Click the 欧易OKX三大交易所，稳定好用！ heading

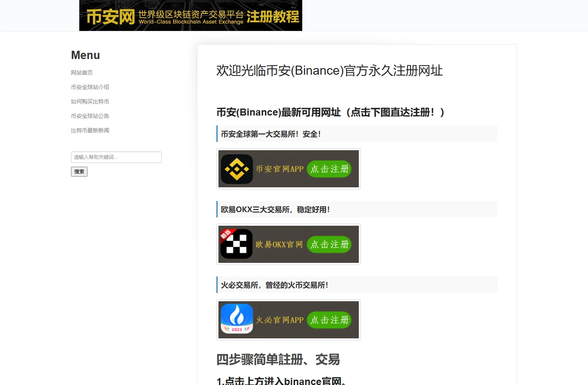click(x=275, y=210)
